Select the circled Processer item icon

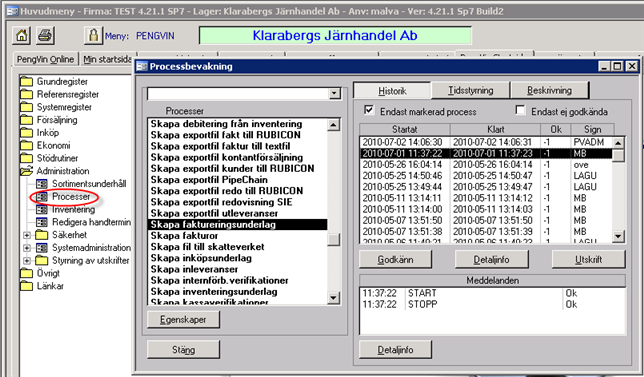point(42,197)
